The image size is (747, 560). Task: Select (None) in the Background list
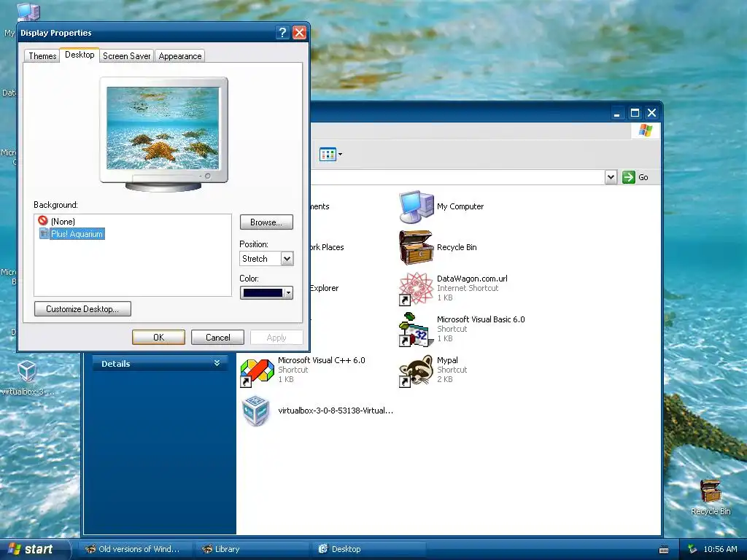(63, 222)
